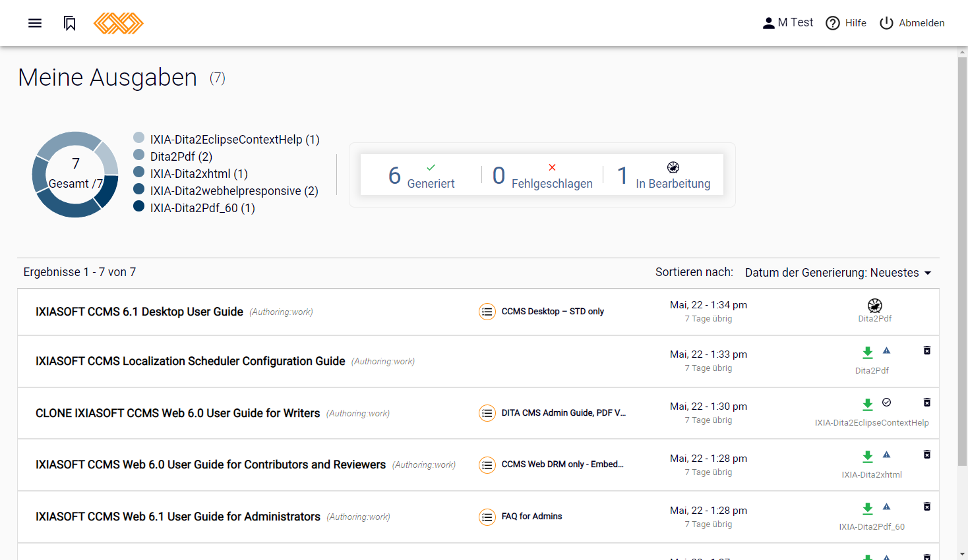Open the hamburger navigation menu
Screen dimensions: 968x560
(35, 23)
